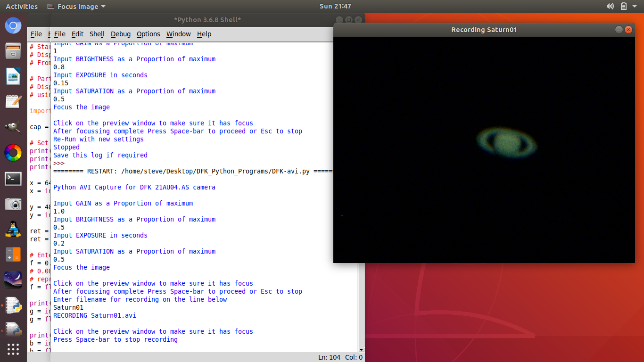Viewport: 644px width, 362px height.
Task: Click 'Press Space-bar to stop recording' text
Action: [x=116, y=339]
